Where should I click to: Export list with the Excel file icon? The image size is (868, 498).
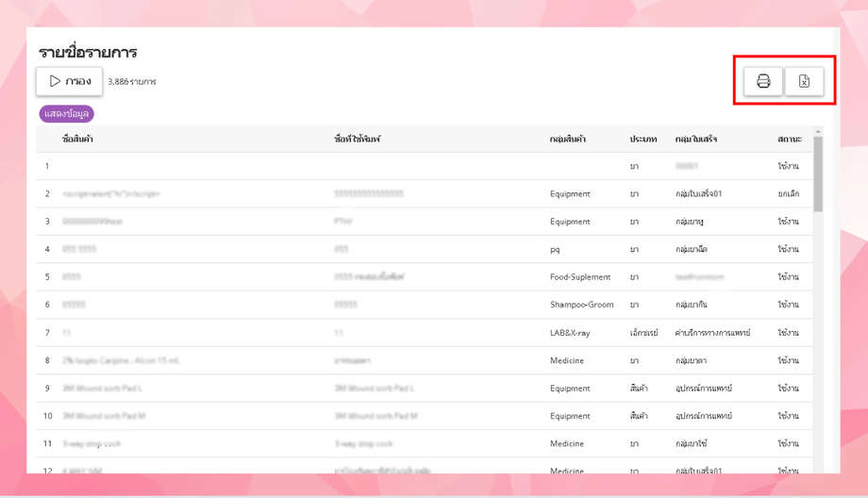tap(804, 81)
